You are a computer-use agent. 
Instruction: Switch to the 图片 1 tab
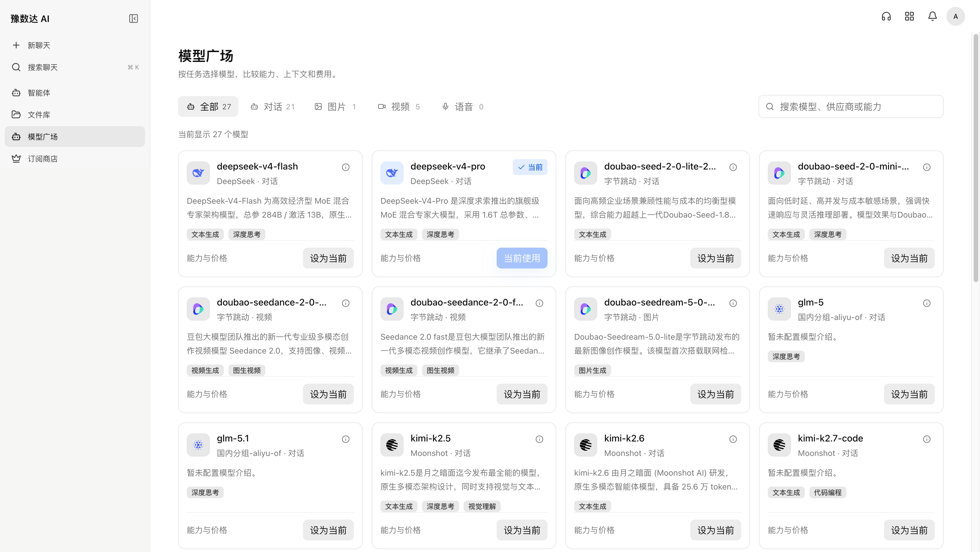[x=335, y=106]
